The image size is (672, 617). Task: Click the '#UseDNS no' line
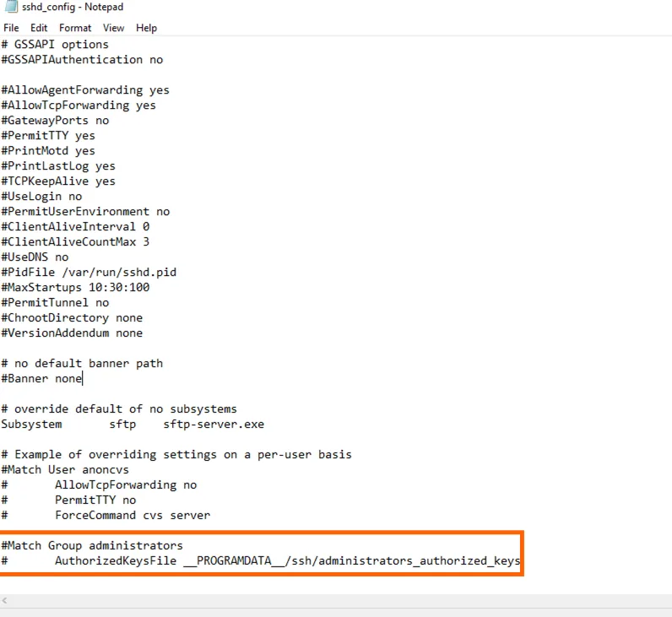pos(35,257)
